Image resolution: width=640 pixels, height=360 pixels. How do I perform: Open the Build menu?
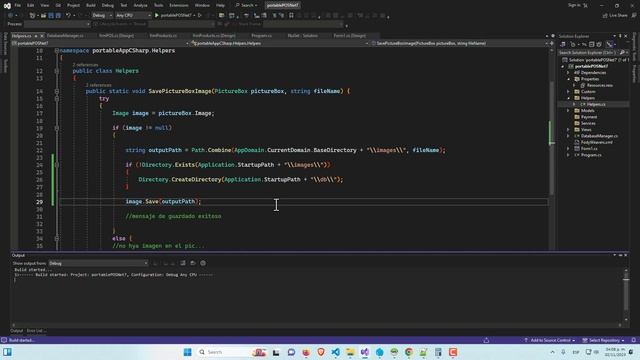[91, 5]
